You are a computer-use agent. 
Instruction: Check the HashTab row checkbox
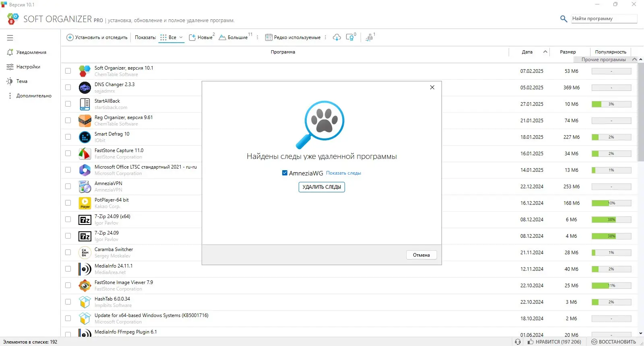point(68,302)
